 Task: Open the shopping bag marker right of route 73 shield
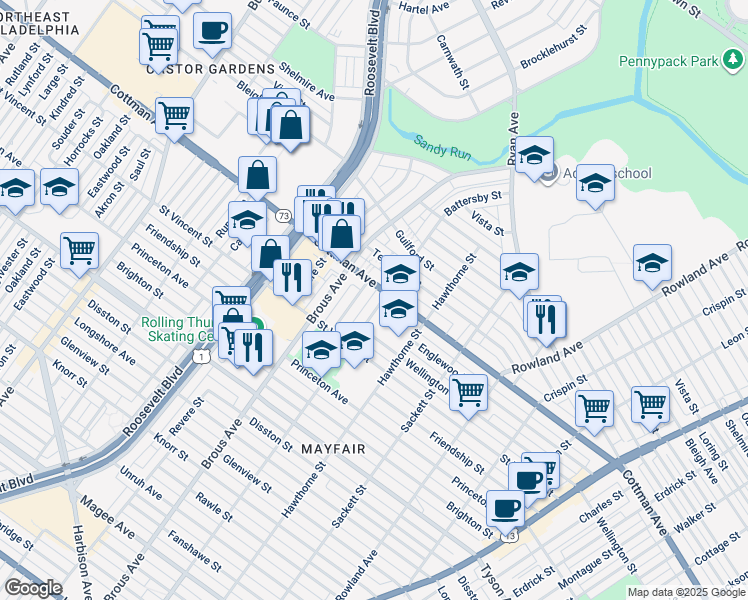[x=342, y=236]
